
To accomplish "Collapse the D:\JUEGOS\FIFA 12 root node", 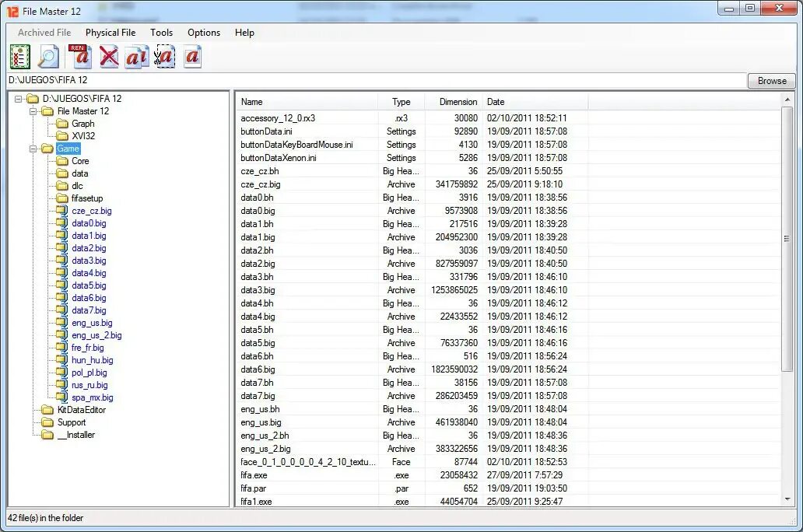I will 19,99.
